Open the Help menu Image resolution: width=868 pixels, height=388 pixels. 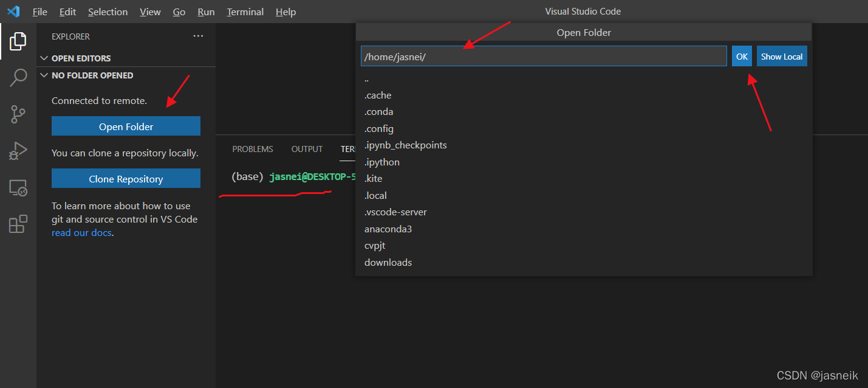click(x=285, y=12)
